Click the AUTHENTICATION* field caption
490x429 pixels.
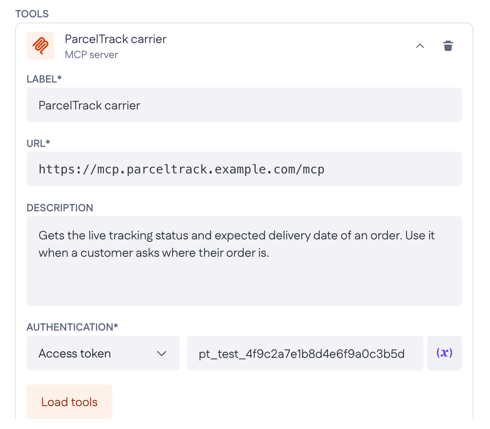point(72,327)
